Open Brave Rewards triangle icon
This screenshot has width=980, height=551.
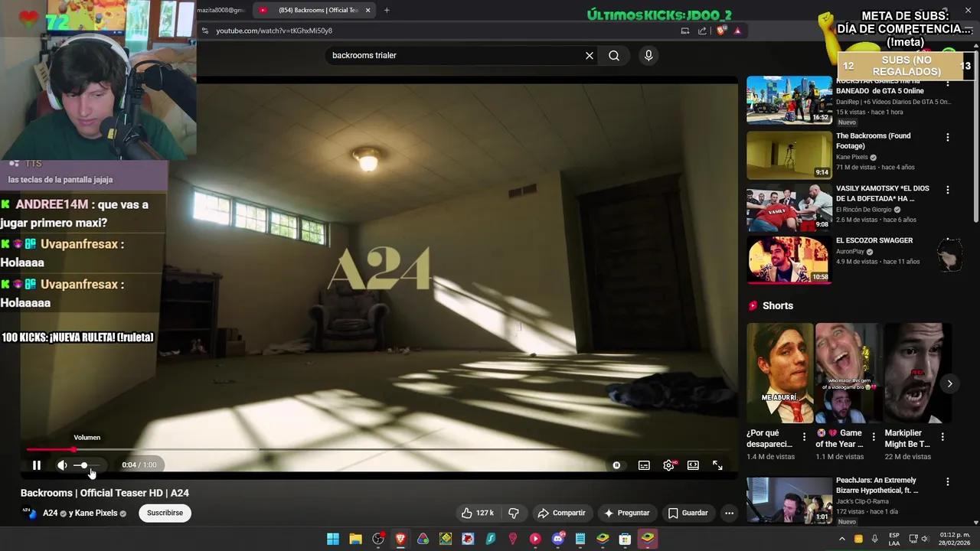(x=737, y=31)
